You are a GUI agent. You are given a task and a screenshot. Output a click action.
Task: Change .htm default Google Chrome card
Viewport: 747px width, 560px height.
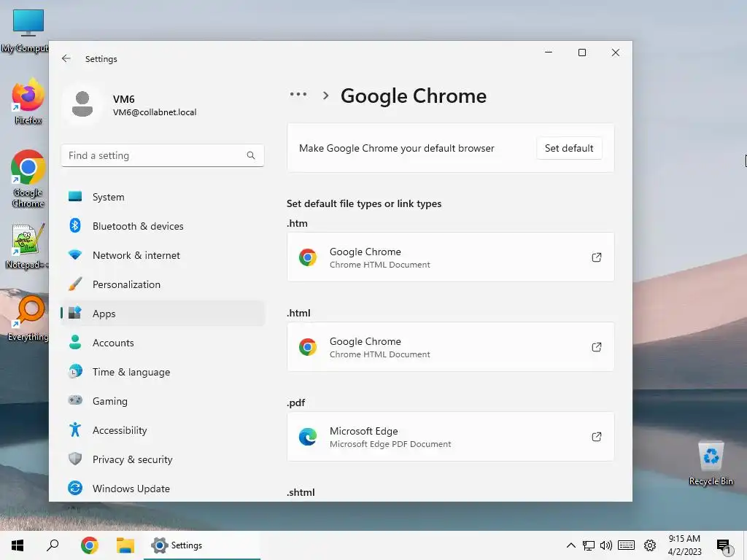coord(450,257)
